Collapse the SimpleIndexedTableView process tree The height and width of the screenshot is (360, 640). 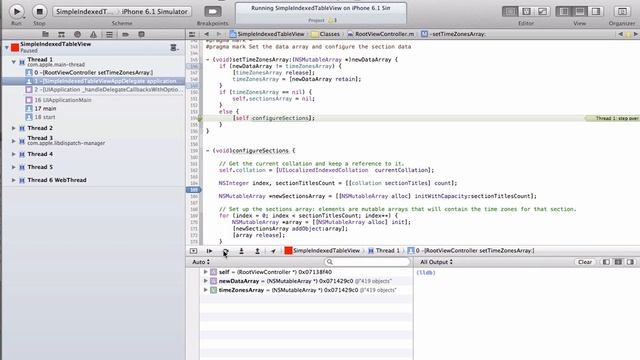click(7, 47)
